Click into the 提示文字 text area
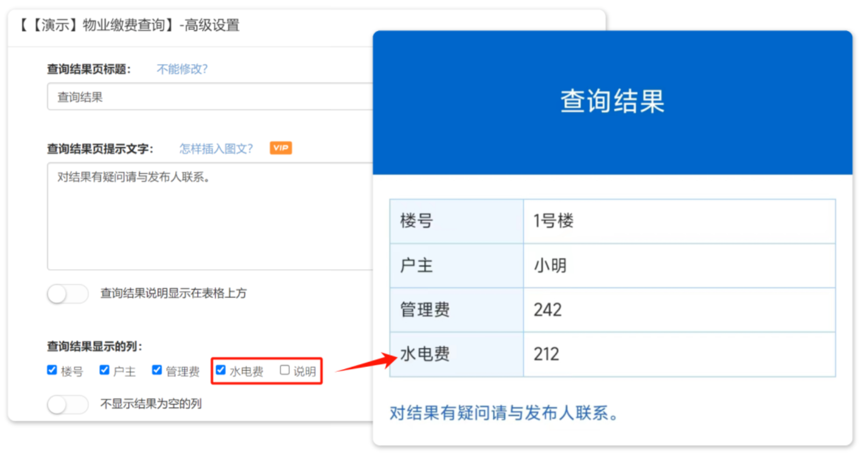868x456 pixels. [210, 216]
